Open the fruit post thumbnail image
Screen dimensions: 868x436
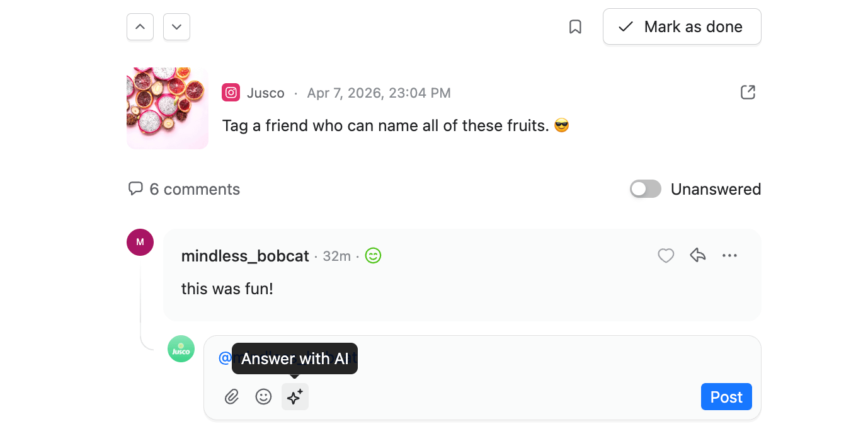[x=168, y=108]
